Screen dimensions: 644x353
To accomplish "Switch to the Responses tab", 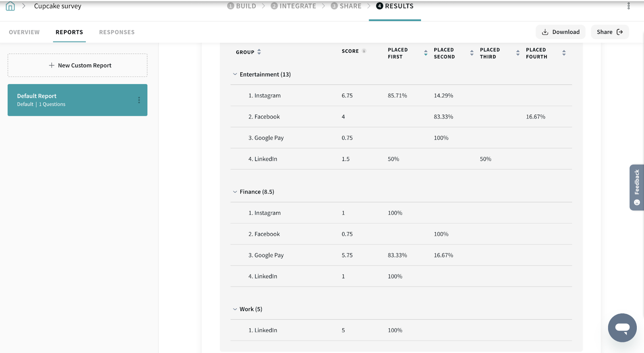I will [x=117, y=32].
